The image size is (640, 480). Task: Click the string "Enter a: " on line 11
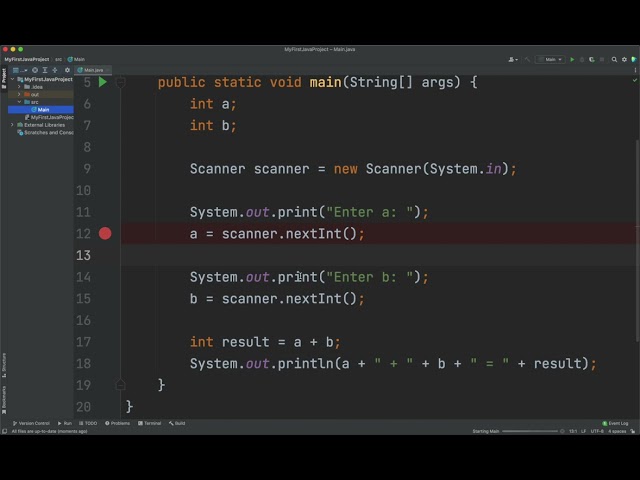[x=370, y=212]
